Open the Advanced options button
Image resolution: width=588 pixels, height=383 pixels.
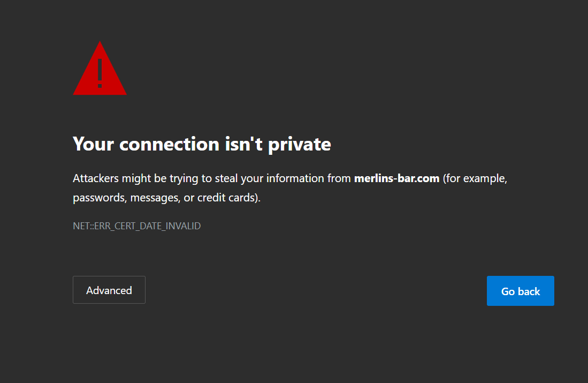[x=109, y=290]
